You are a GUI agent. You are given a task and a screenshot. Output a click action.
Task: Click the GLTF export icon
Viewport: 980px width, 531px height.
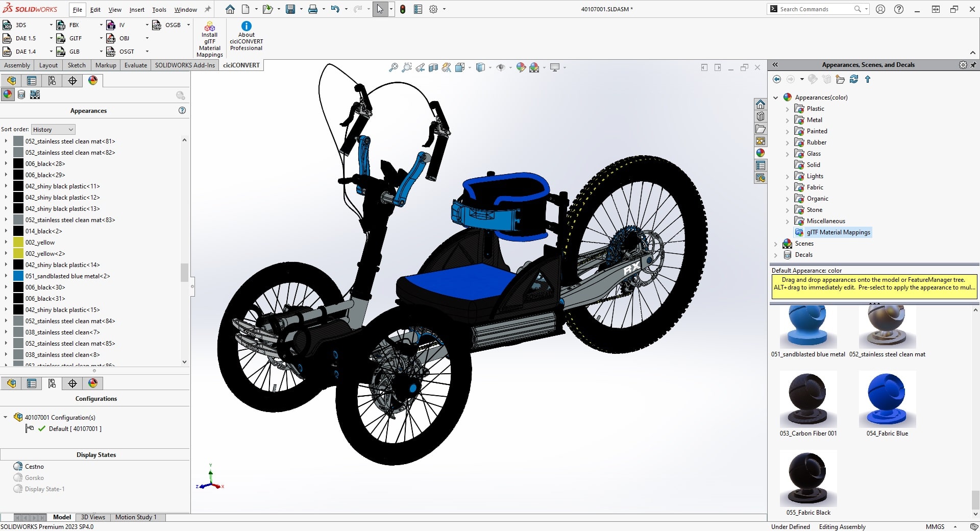tap(61, 38)
